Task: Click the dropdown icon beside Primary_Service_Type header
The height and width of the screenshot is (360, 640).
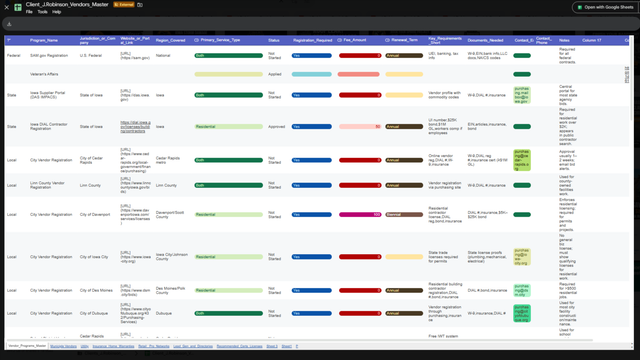Action: (x=196, y=40)
